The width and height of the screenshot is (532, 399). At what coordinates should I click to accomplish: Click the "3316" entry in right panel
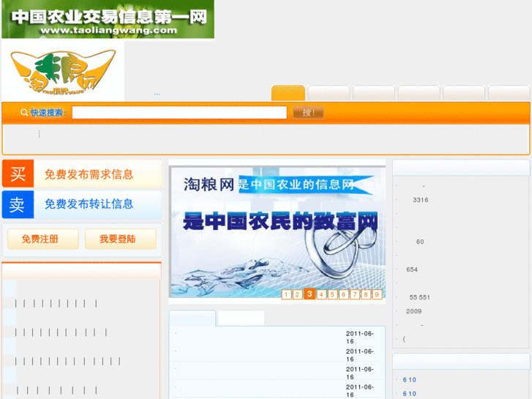point(420,200)
